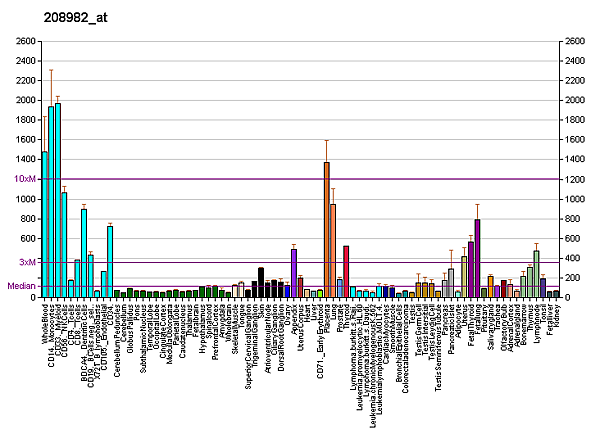Select the tall cyan CD33 Myeloid bar
600x434 pixels.
click(x=57, y=200)
